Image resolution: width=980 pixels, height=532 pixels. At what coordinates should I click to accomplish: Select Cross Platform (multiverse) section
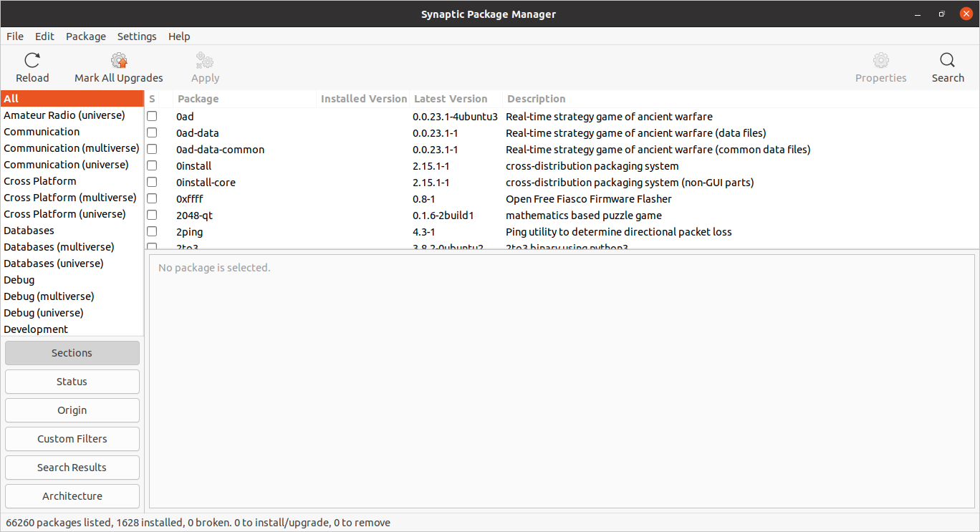click(72, 198)
